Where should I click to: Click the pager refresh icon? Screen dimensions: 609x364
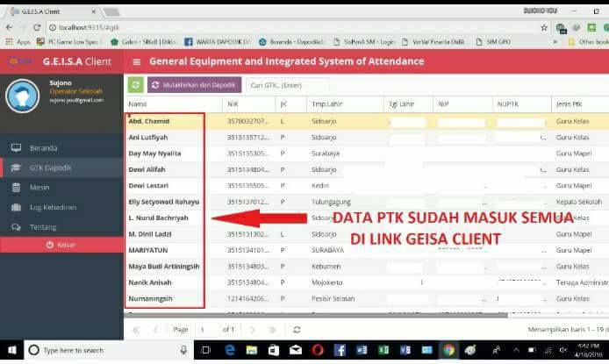click(297, 330)
